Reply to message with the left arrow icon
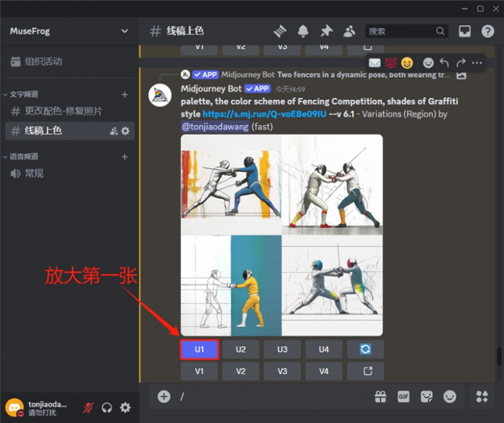504x423 pixels. (444, 63)
